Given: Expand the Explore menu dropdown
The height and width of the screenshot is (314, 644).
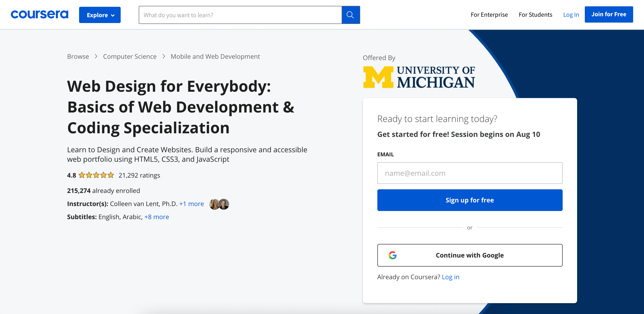Looking at the screenshot, I should pos(100,15).
